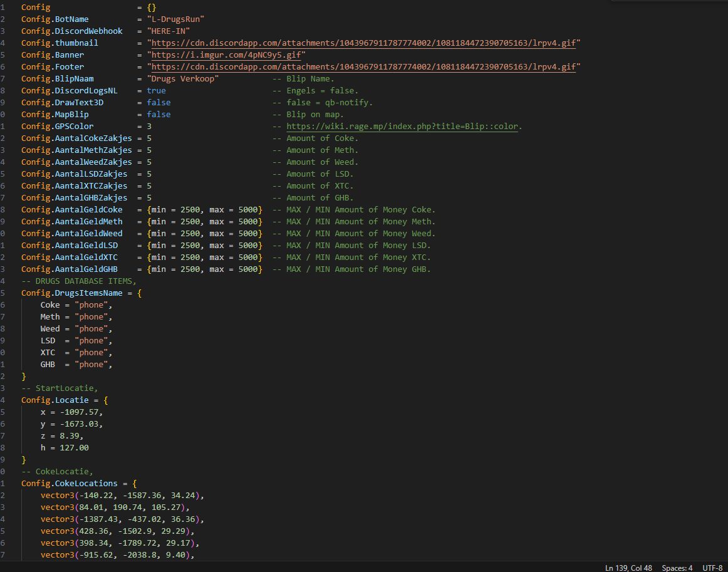Click the Config.DiscordWebhook variable name
This screenshot has width=728, height=572.
coord(72,31)
